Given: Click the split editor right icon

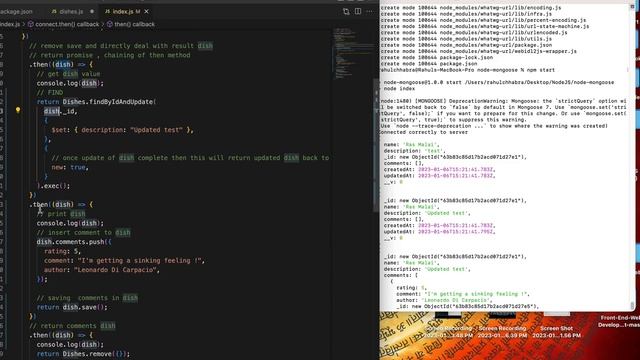Looking at the screenshot, I should (x=358, y=11).
